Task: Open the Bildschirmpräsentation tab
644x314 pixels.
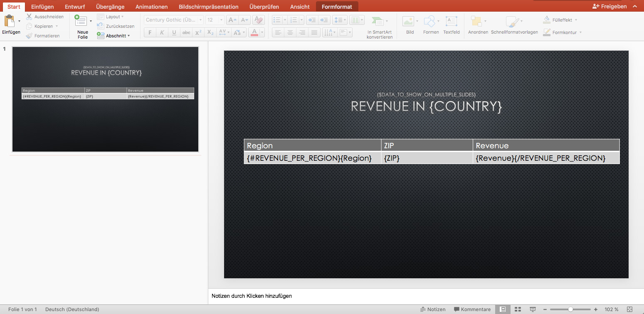Action: 208,7
